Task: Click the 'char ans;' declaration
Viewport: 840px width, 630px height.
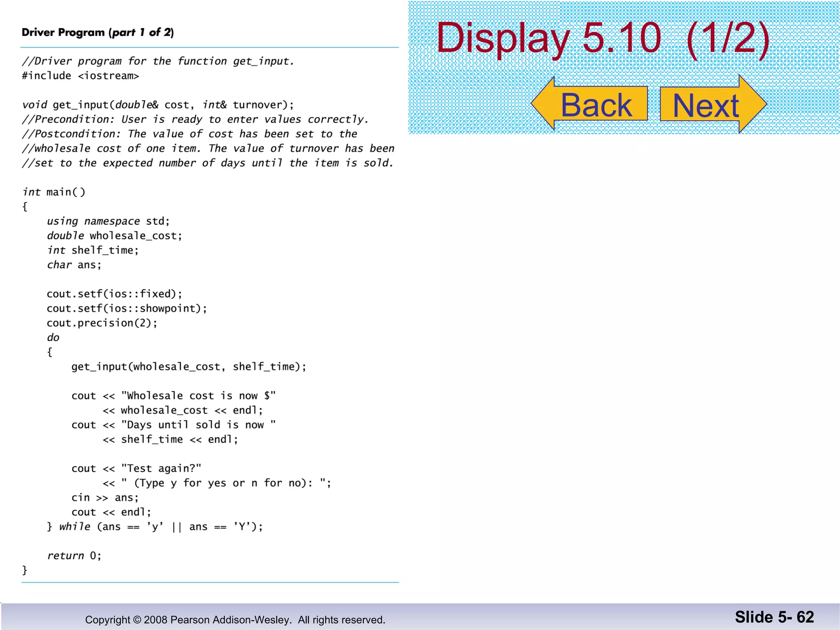Action: click(74, 265)
